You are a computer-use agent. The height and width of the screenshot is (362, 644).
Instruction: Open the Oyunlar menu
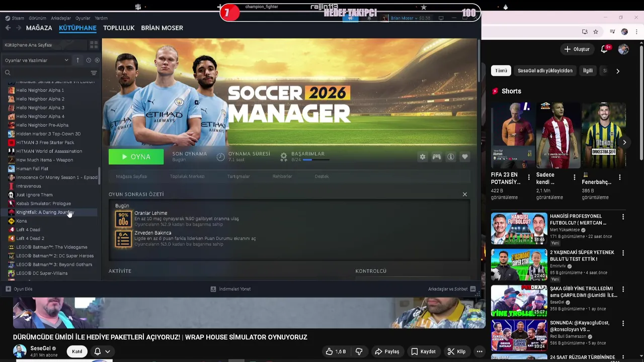click(x=83, y=18)
